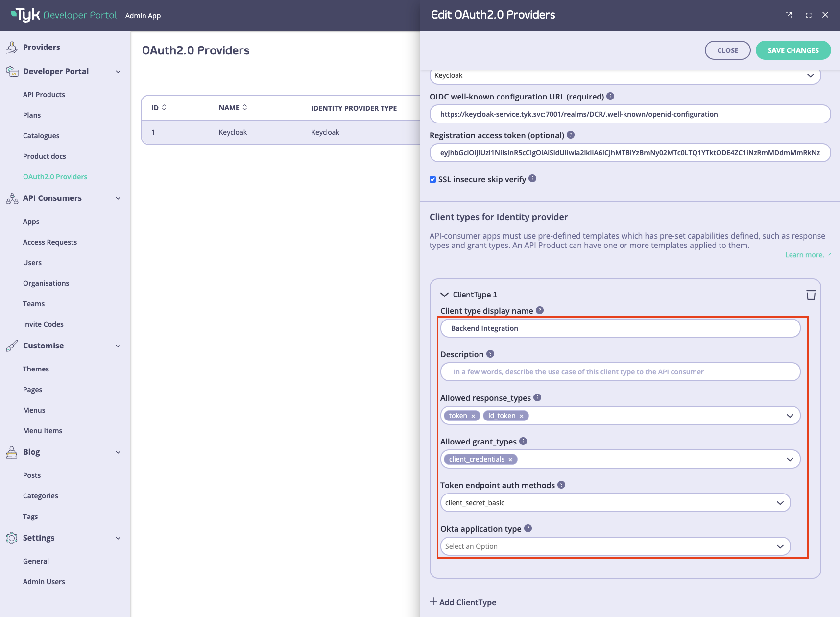Collapse the ClientType 1 section
This screenshot has height=617, width=840.
click(444, 295)
